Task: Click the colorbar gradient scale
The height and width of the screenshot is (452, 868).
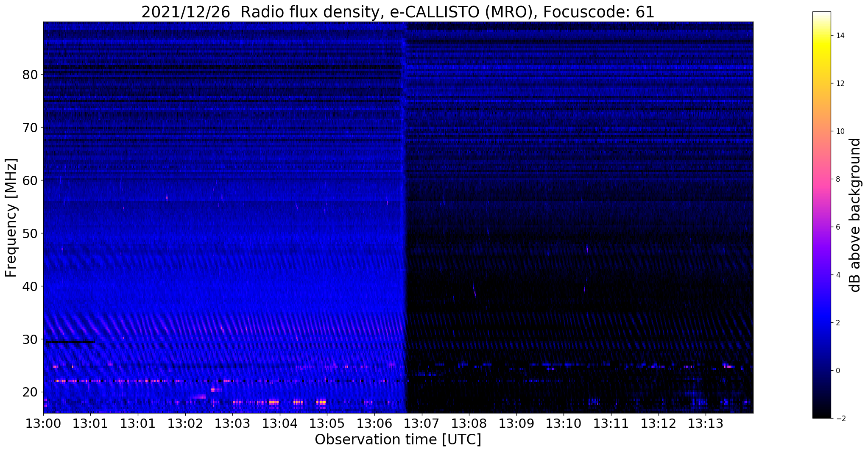Action: tap(821, 215)
